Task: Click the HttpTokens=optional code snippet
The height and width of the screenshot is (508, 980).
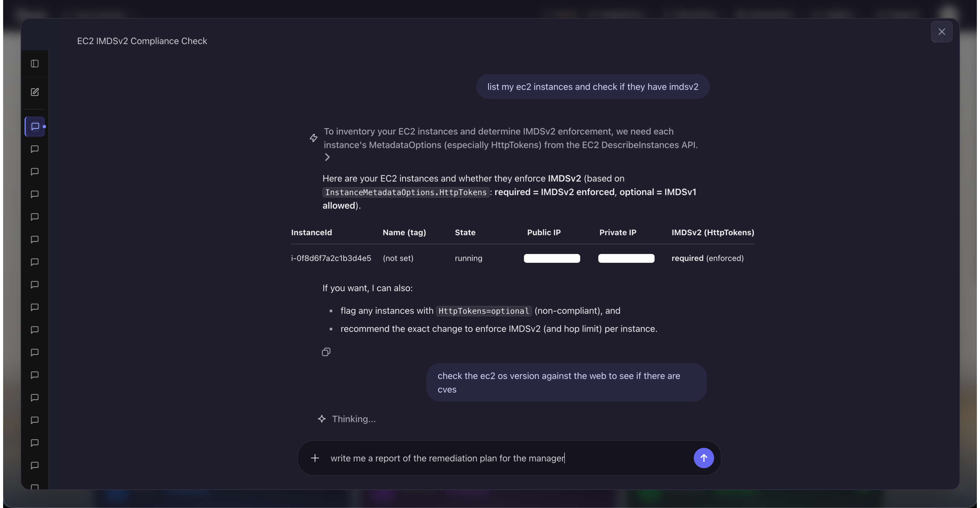Action: (483, 311)
